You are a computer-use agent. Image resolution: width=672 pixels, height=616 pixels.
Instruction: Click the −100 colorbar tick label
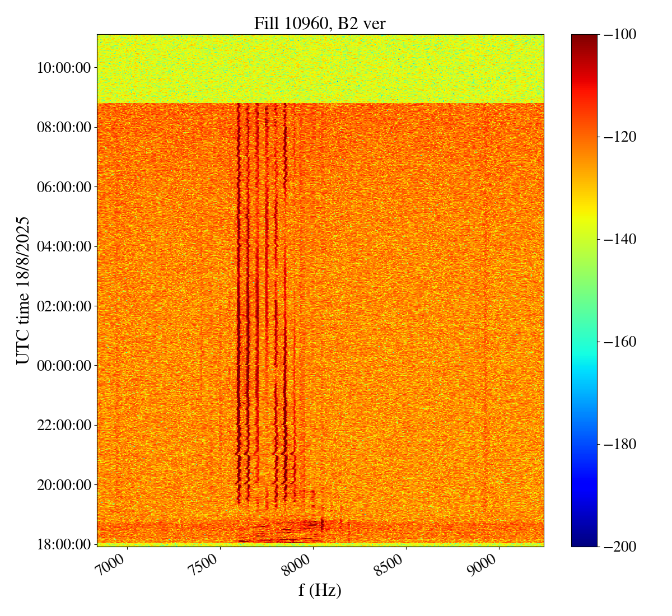[620, 35]
